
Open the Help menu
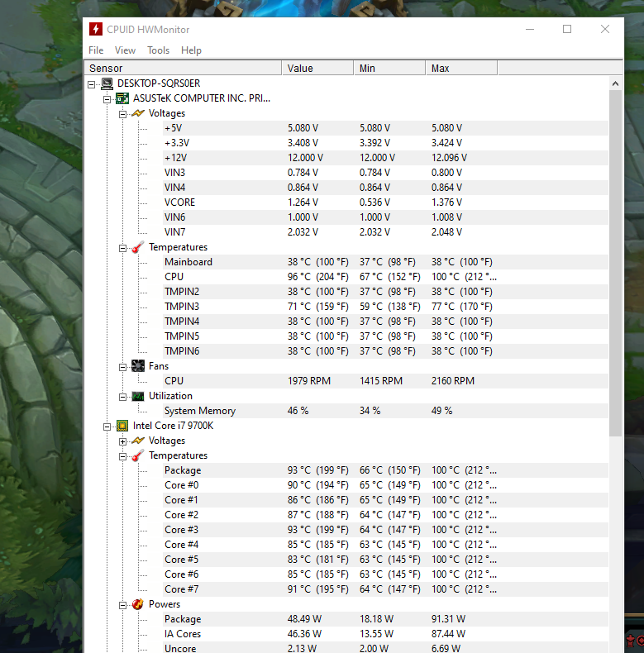pyautogui.click(x=191, y=50)
